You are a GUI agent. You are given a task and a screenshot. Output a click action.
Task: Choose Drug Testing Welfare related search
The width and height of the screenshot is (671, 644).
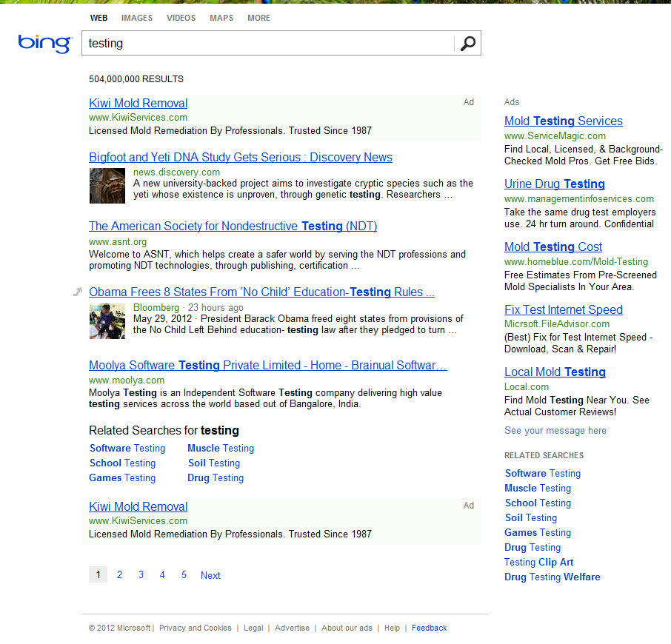coord(552,577)
